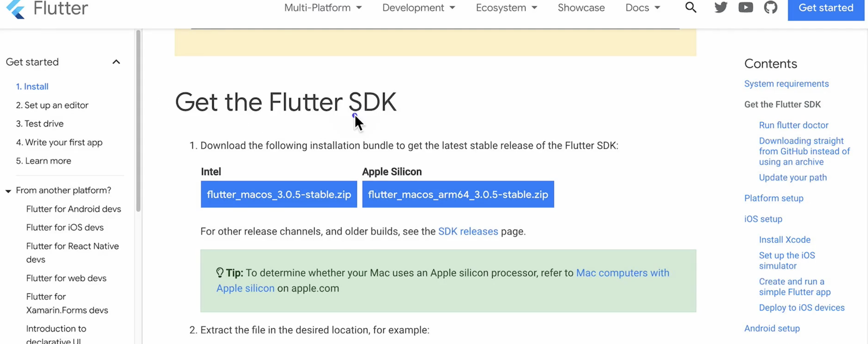Open the SDK releases link
Viewport: 868px width, 344px height.
point(468,232)
